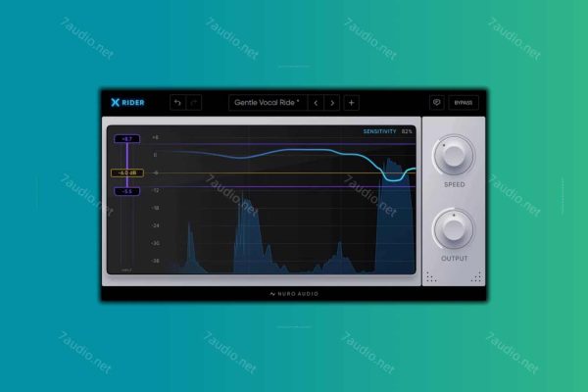Click the Nuro Audio logo text
This screenshot has height=392, width=588.
(294, 294)
